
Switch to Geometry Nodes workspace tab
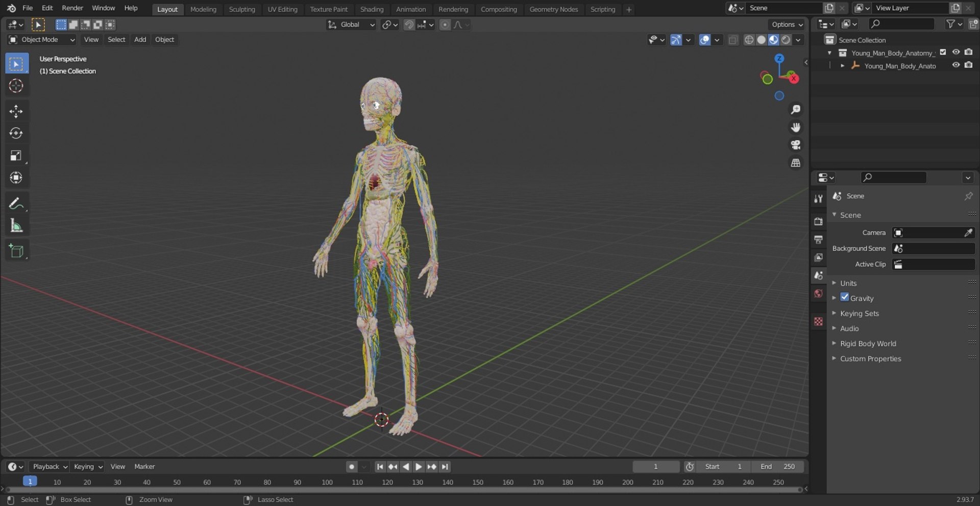553,9
